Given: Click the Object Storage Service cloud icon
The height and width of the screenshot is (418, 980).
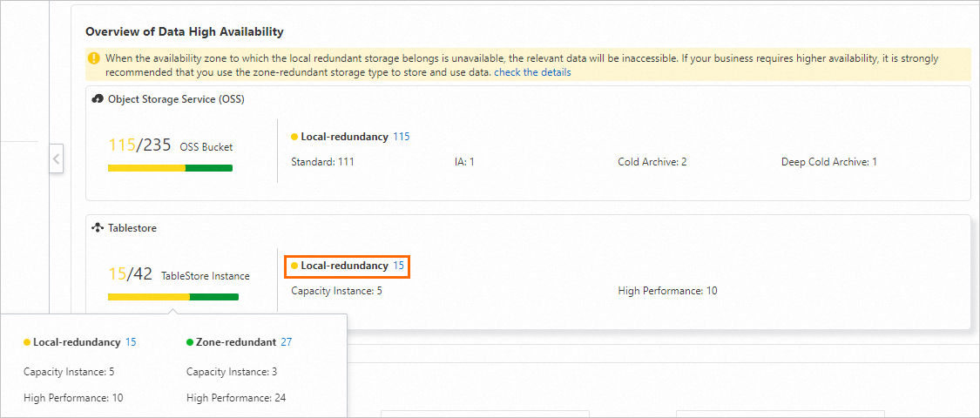Looking at the screenshot, I should tap(98, 99).
